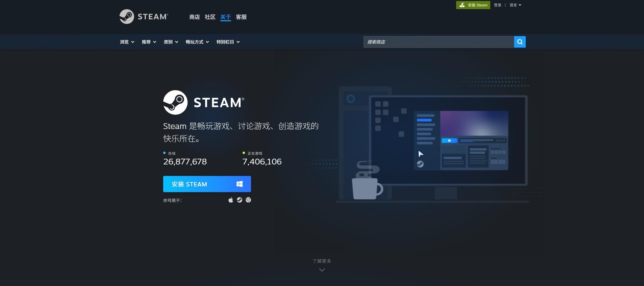
Task: Click the Steam tagline heading text
Action: tap(241, 132)
